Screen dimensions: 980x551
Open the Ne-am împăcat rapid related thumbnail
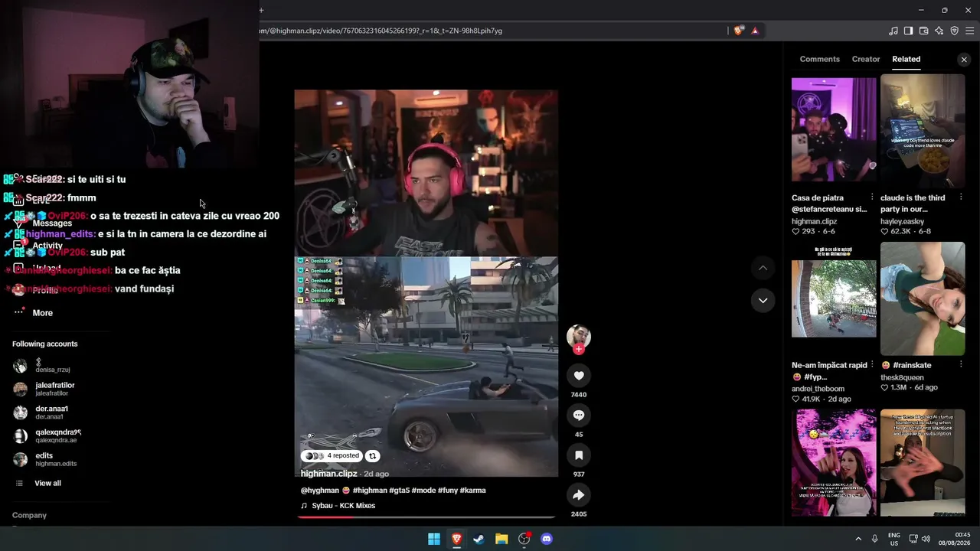[834, 298]
